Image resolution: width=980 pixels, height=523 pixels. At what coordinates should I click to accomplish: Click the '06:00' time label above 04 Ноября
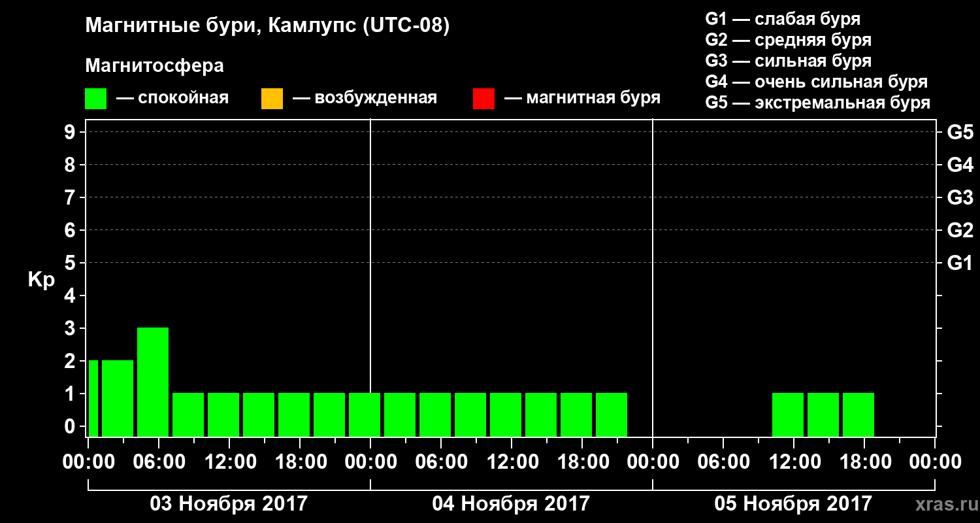click(441, 462)
